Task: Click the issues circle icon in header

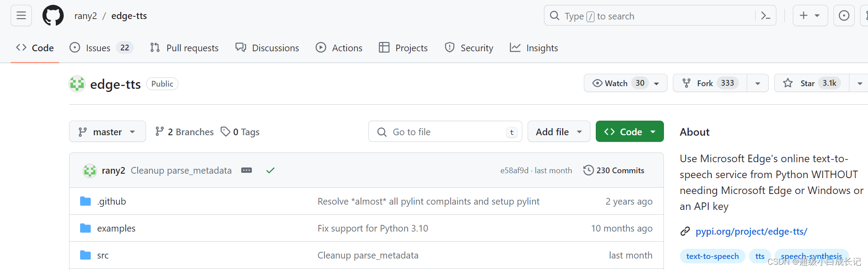Action: (x=844, y=16)
